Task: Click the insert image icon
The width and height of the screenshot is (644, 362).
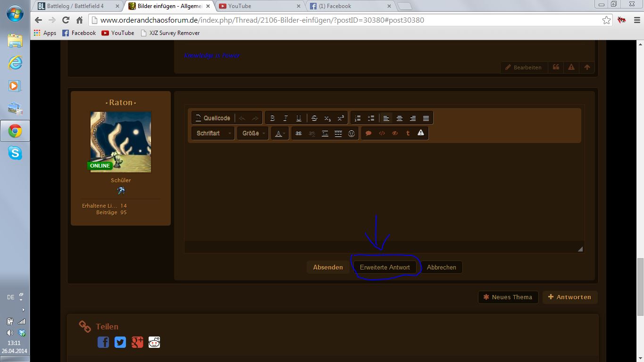Action: pyautogui.click(x=325, y=134)
